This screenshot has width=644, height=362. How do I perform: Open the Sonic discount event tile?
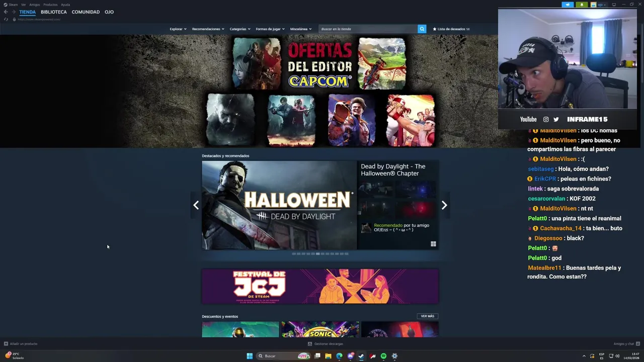[x=320, y=329]
